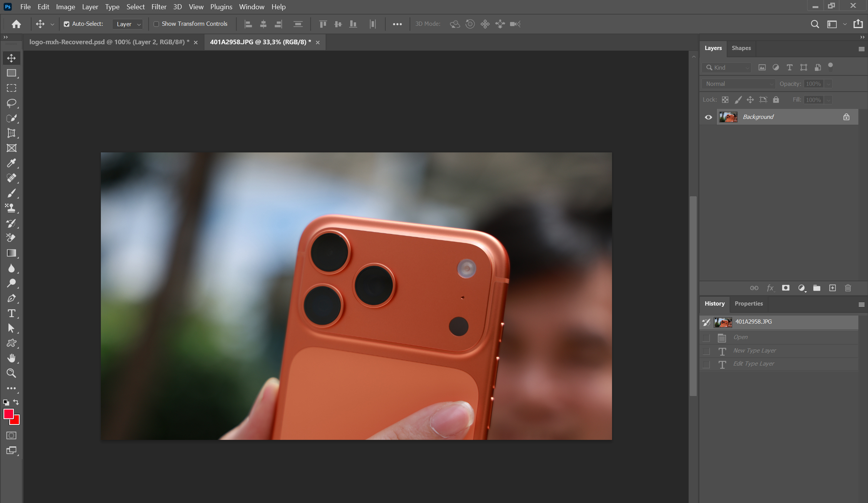
Task: Open the Filter menu
Action: tap(159, 7)
